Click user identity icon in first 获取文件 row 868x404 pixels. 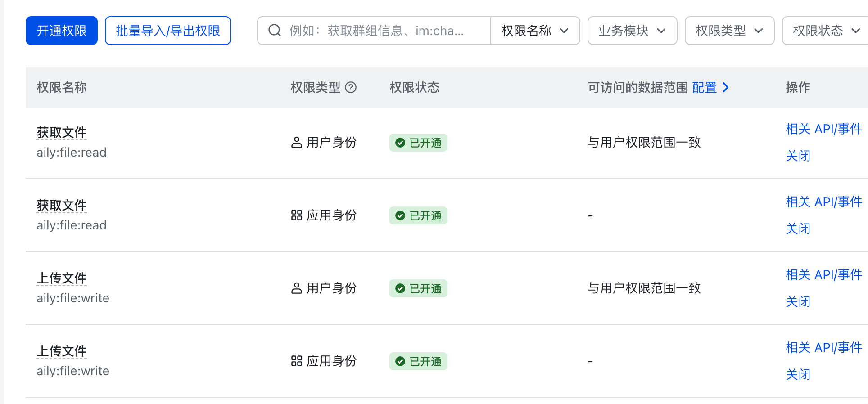click(297, 143)
